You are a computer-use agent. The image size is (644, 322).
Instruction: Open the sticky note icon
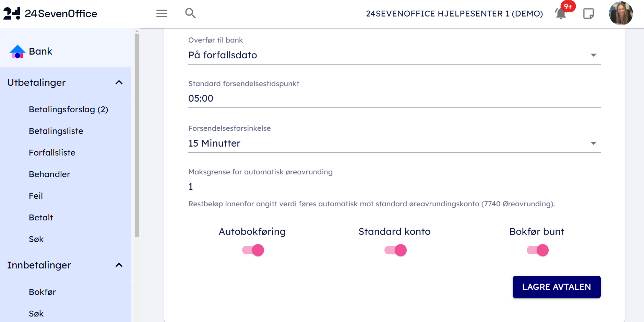[588, 14]
